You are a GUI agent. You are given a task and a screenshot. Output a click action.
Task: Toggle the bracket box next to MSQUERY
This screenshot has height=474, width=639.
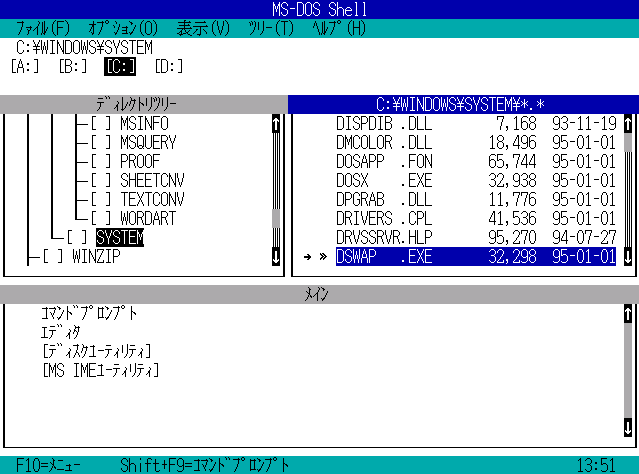pos(101,143)
